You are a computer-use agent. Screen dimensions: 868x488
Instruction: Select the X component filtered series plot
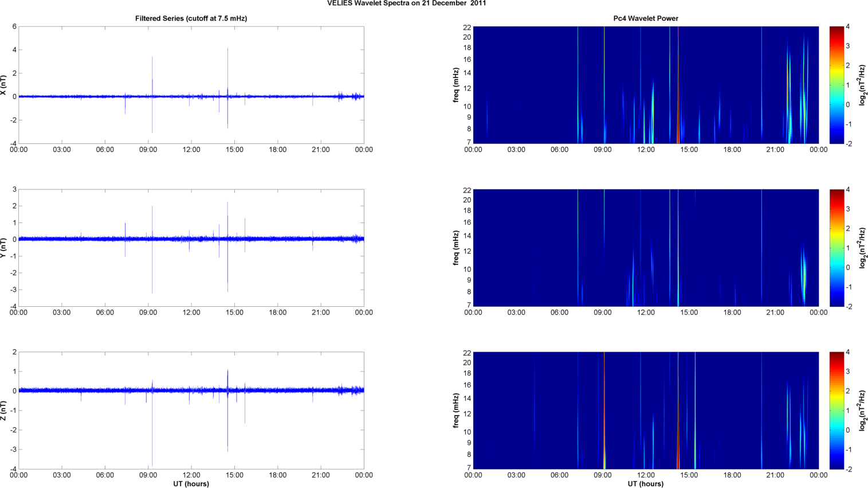(191, 85)
